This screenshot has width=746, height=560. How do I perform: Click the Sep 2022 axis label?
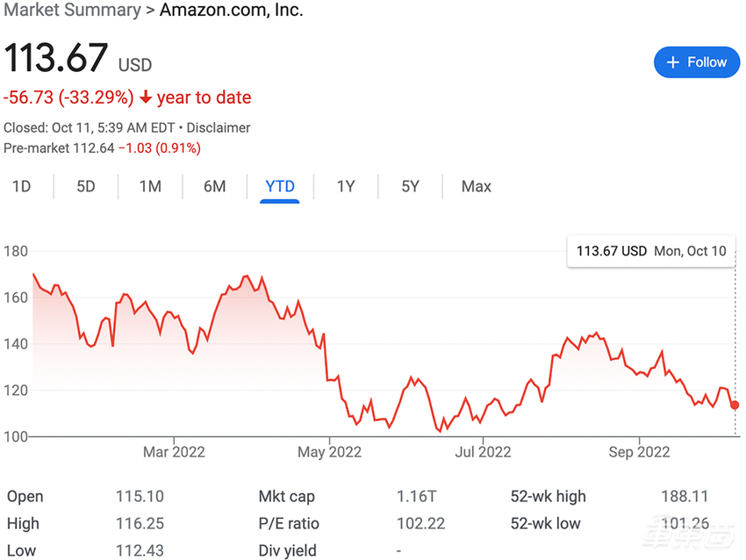(639, 452)
